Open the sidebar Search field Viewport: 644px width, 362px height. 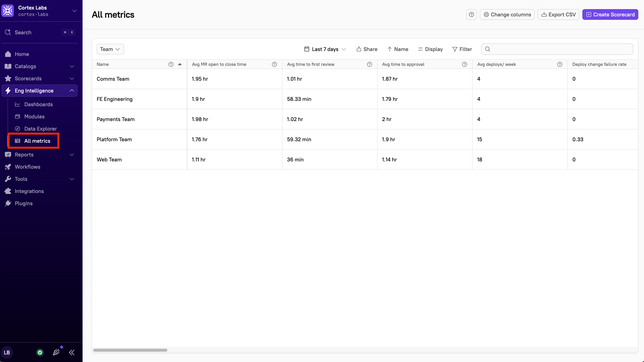(x=40, y=32)
